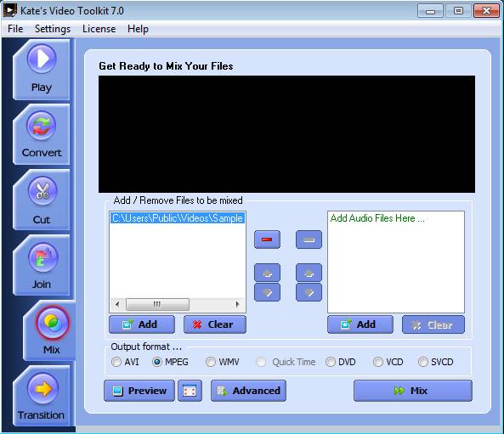Open the Settings menu
Image resolution: width=504 pixels, height=434 pixels.
tap(53, 29)
